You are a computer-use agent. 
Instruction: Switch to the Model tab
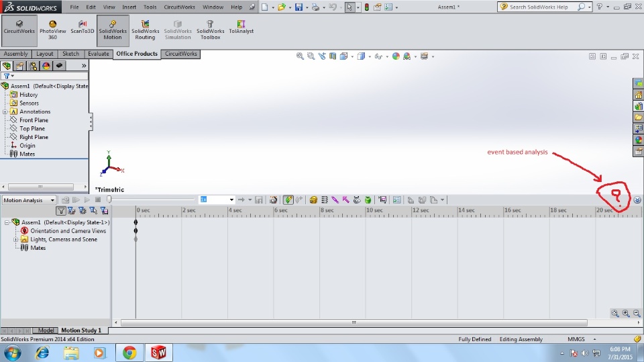tap(46, 330)
